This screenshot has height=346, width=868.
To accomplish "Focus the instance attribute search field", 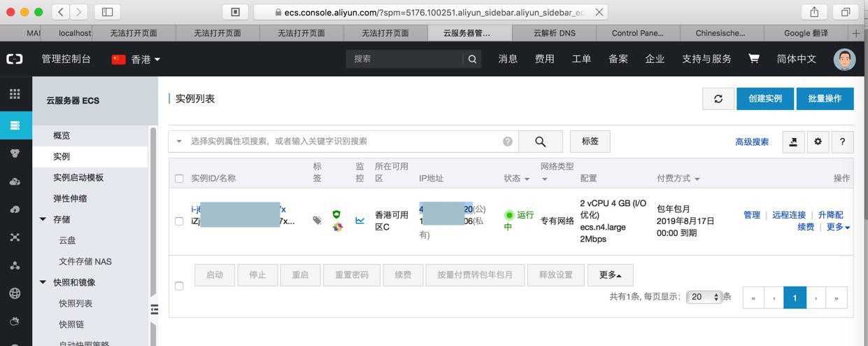I will tap(345, 141).
